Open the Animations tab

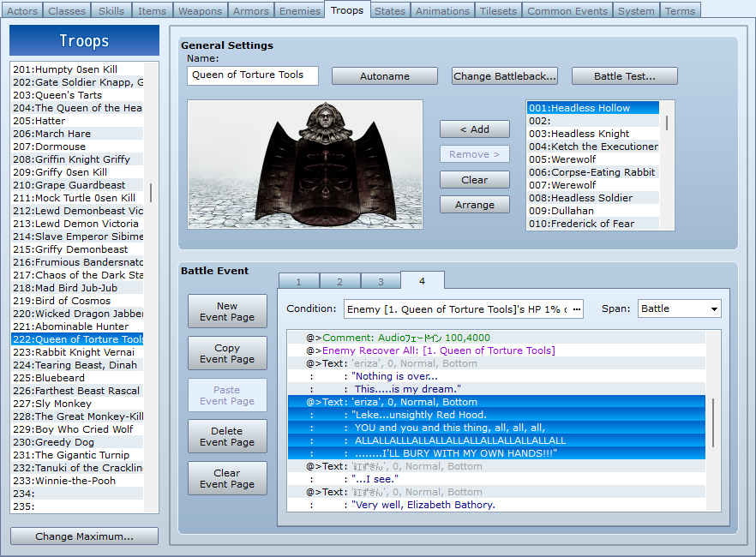(x=442, y=10)
